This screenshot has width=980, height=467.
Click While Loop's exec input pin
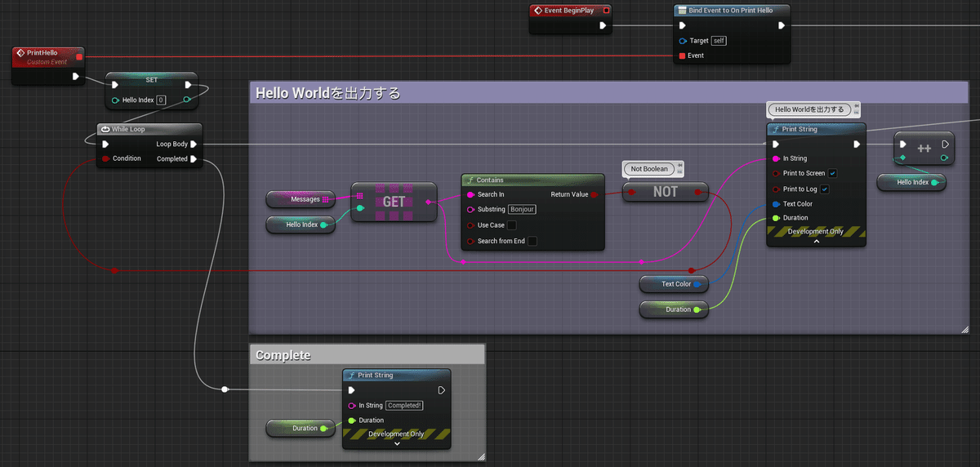(x=105, y=145)
